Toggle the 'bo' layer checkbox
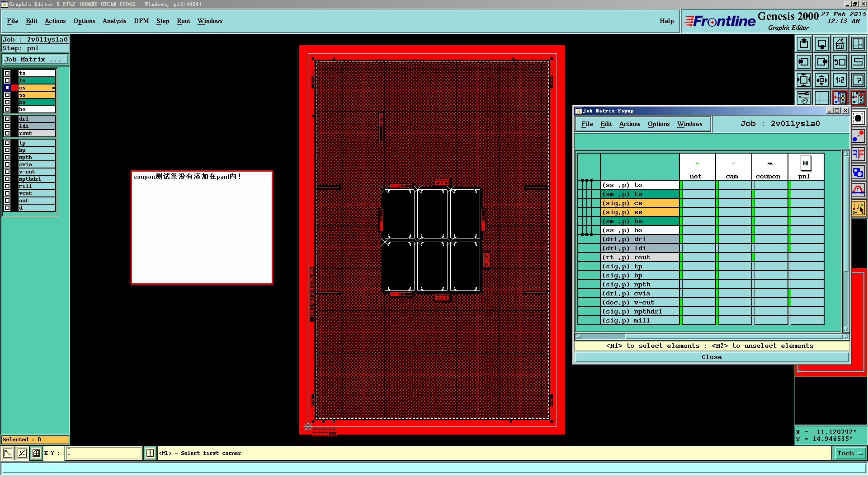This screenshot has height=477, width=868. [x=7, y=109]
